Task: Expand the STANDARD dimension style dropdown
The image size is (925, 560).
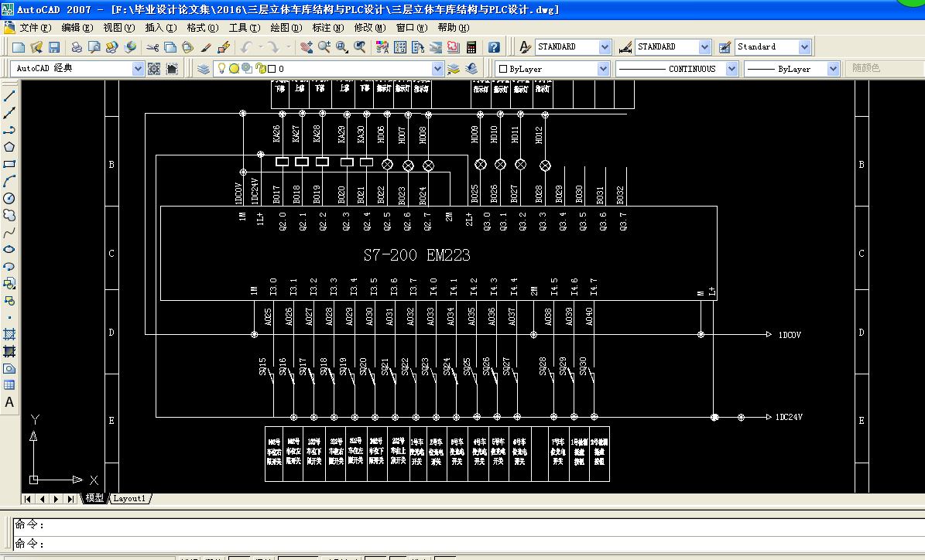Action: pyautogui.click(x=704, y=46)
